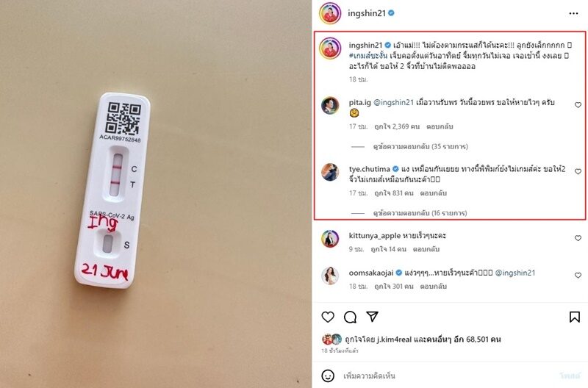The width and height of the screenshot is (588, 388).
Task: Like the post with the heart icon
Action: coord(328,317)
